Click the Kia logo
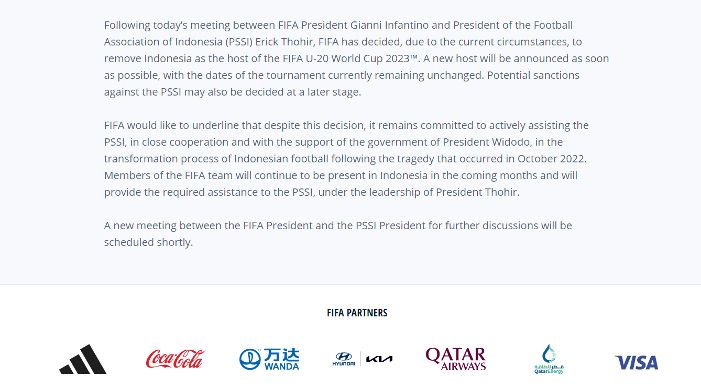Viewport: 701px width, 390px height. pyautogui.click(x=379, y=359)
